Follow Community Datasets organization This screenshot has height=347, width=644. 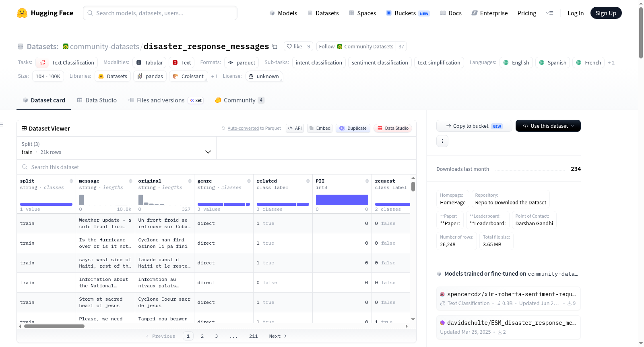click(x=356, y=46)
